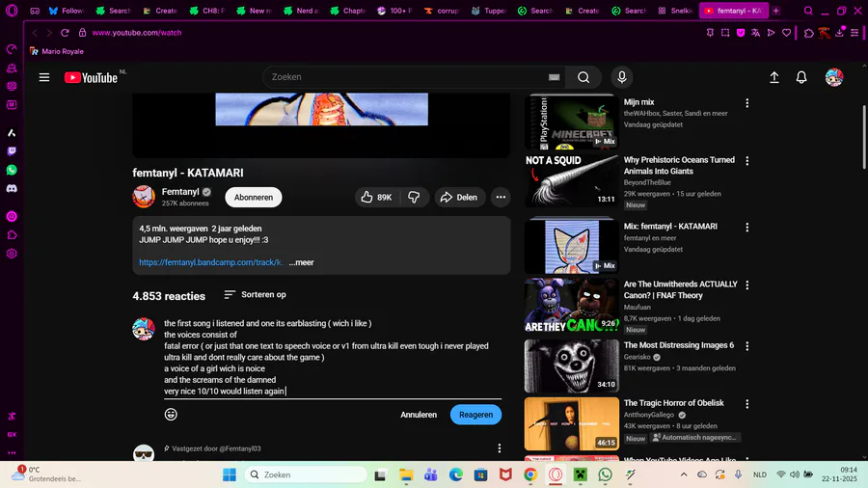
Task: Open Opera downloads icon
Action: [x=840, y=33]
